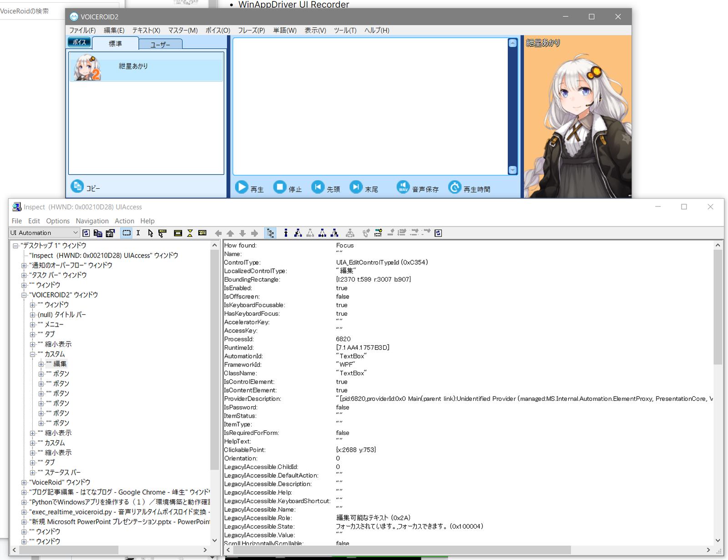
Task: Click the Inspect title bar app icon
Action: click(x=17, y=207)
